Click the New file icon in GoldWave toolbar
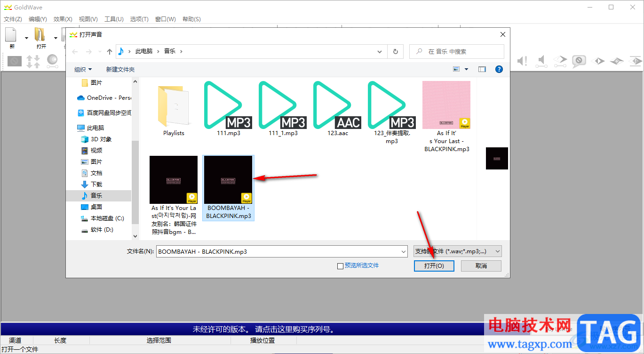The image size is (644, 354). coord(11,35)
